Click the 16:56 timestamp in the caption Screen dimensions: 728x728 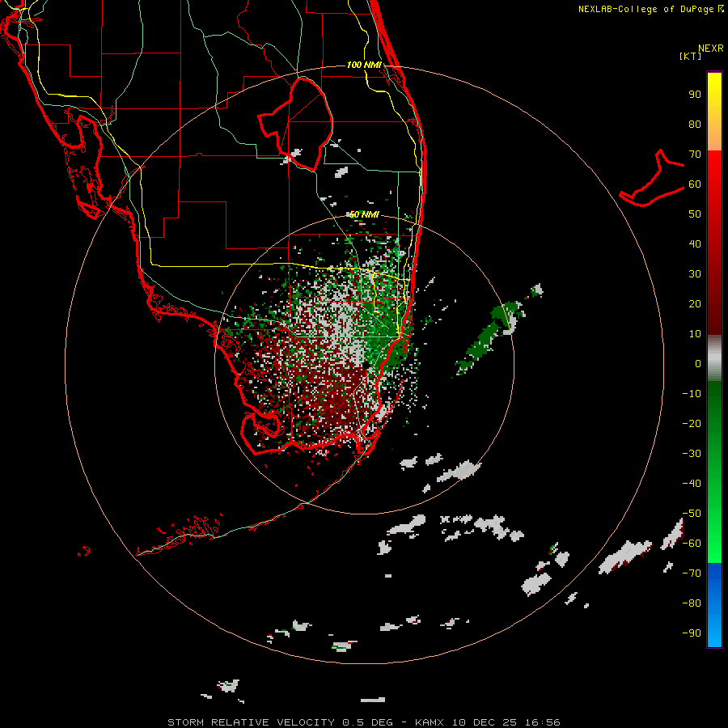(543, 722)
